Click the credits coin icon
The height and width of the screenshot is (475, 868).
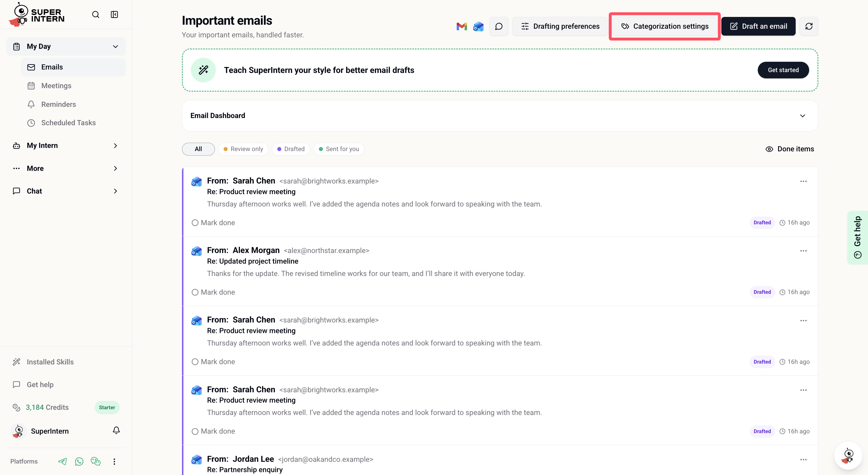click(16, 407)
